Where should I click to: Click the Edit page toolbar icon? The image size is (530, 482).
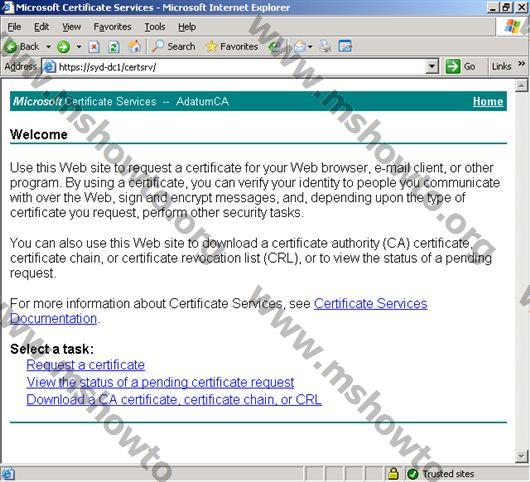[x=345, y=47]
